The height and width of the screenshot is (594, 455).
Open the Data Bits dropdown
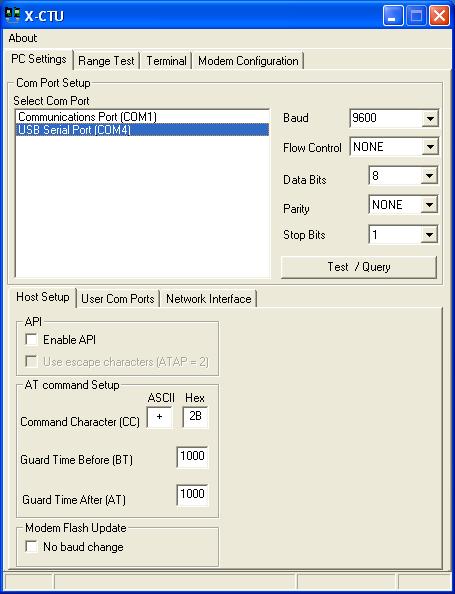[x=429, y=176]
